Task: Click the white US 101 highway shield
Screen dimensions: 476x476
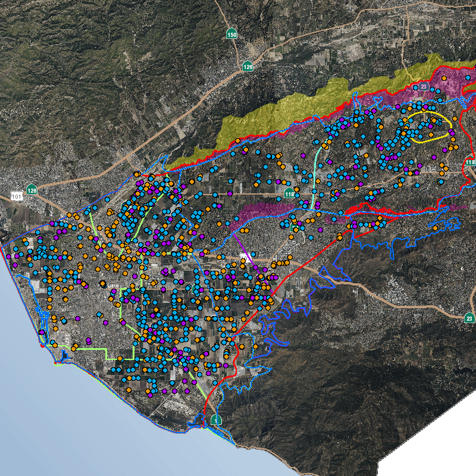Action: 17,196
